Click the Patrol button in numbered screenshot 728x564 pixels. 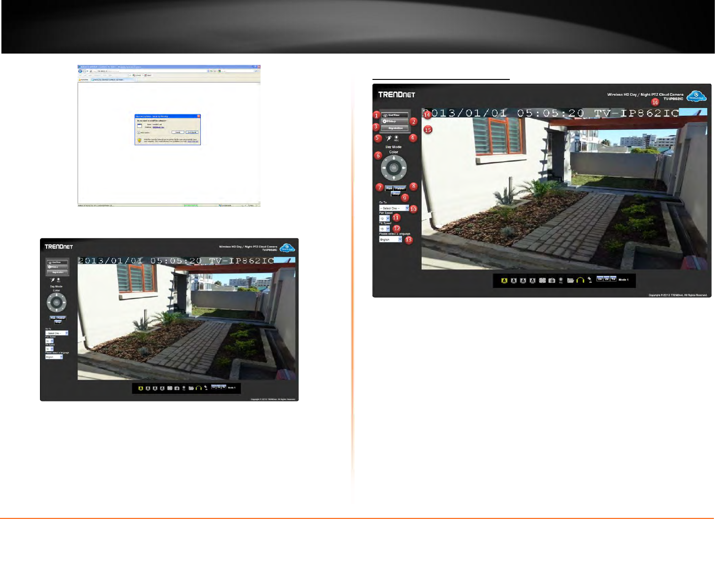[x=400, y=188]
